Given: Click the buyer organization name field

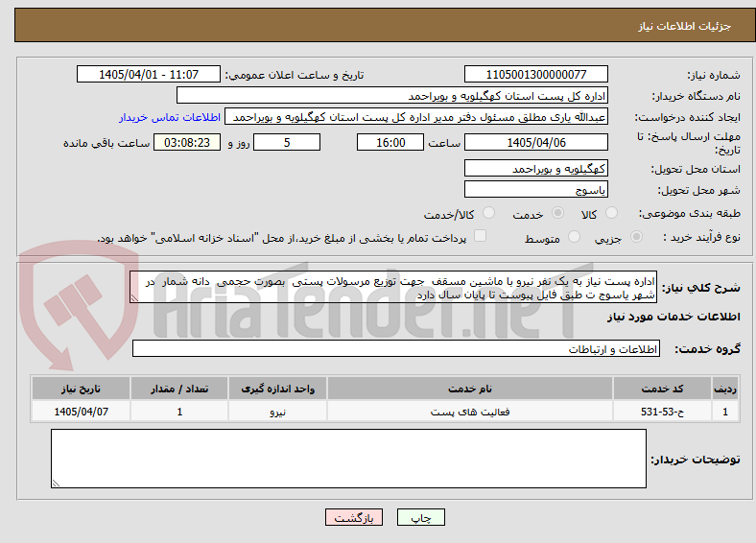Looking at the screenshot, I should (392, 96).
